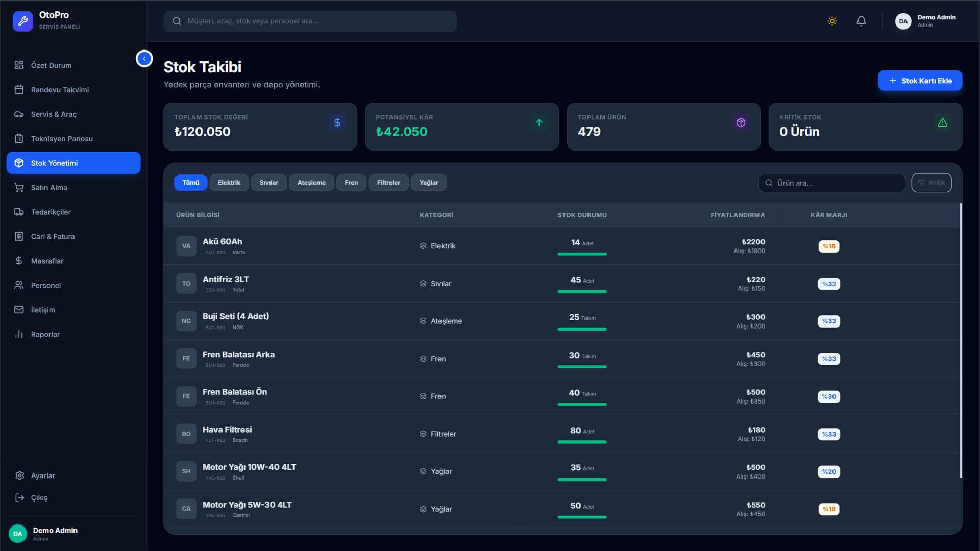Screen dimensions: 980x551
Task: Open Raporlar chart page
Action: coord(45,335)
